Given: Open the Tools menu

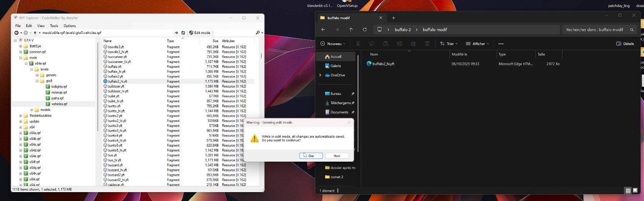Looking at the screenshot, I should coord(54,26).
